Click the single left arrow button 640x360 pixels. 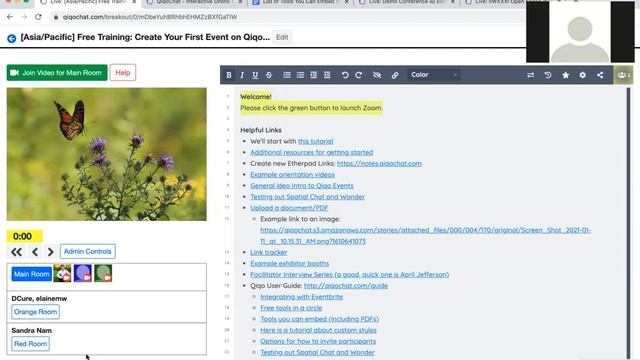35,252
